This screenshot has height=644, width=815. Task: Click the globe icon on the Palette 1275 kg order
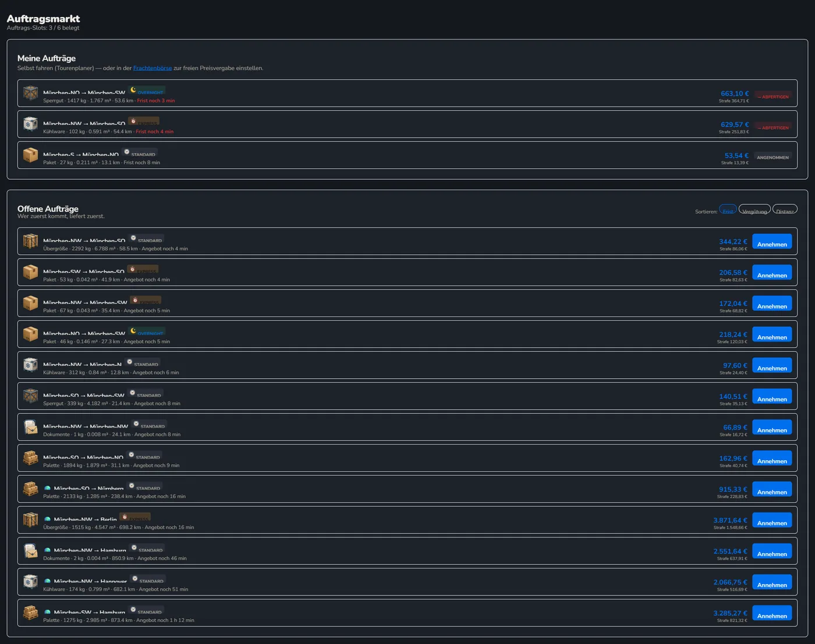(x=47, y=613)
